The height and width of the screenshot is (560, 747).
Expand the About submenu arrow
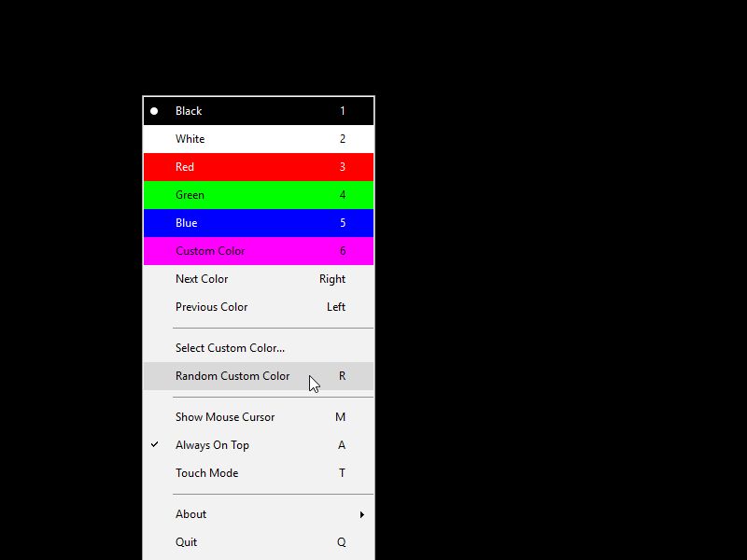pyautogui.click(x=362, y=515)
